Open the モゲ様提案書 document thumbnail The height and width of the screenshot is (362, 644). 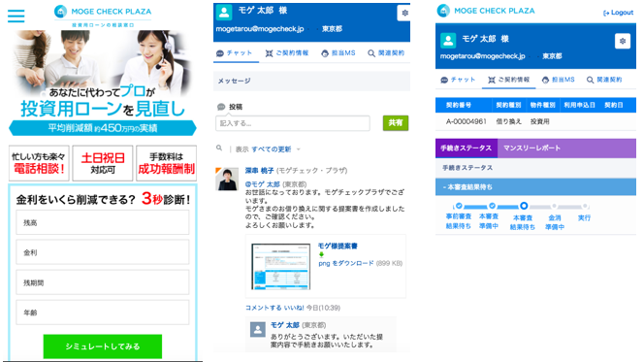(281, 267)
